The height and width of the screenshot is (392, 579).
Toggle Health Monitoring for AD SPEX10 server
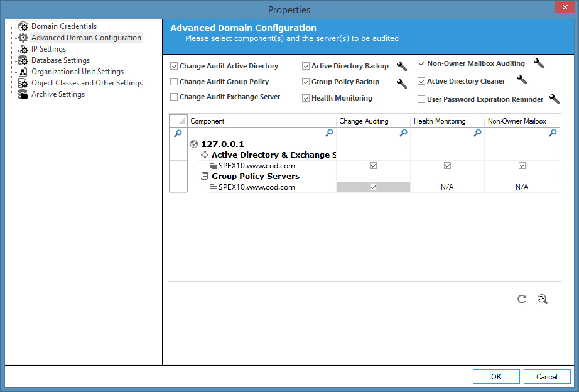point(448,165)
